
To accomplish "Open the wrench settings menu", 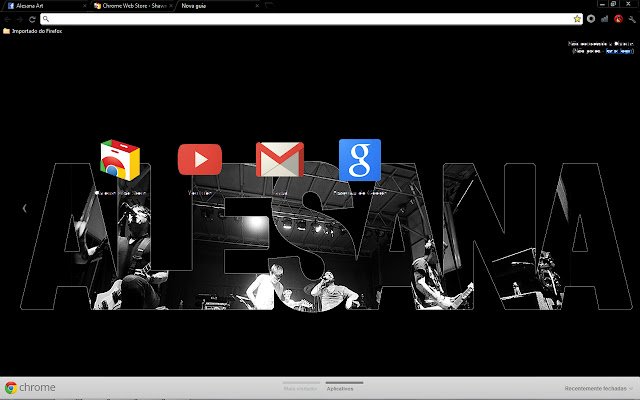I will coord(632,19).
